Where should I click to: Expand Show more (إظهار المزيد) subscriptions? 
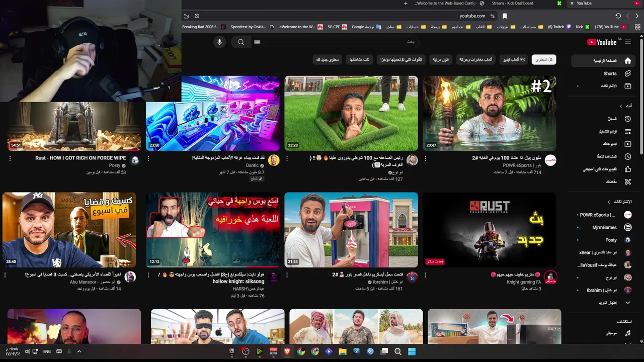(x=604, y=303)
